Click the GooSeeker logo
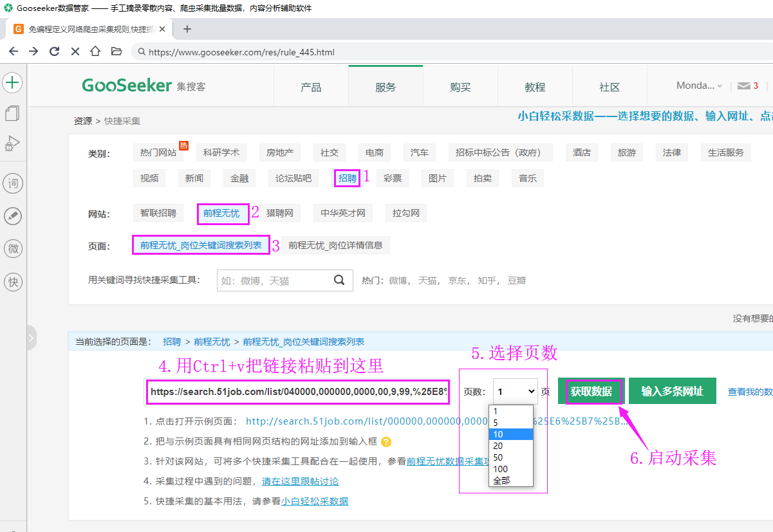773x532 pixels. click(x=127, y=86)
